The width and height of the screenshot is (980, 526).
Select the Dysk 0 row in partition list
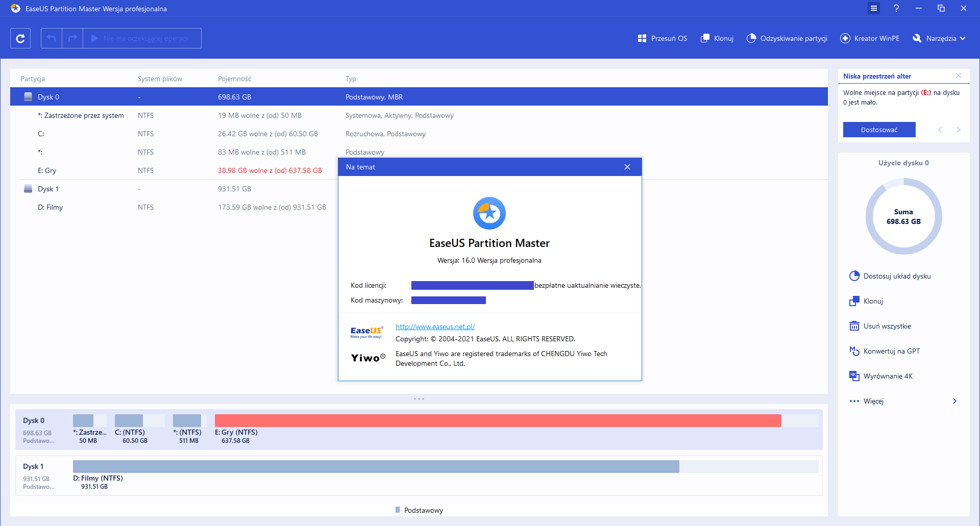[419, 97]
